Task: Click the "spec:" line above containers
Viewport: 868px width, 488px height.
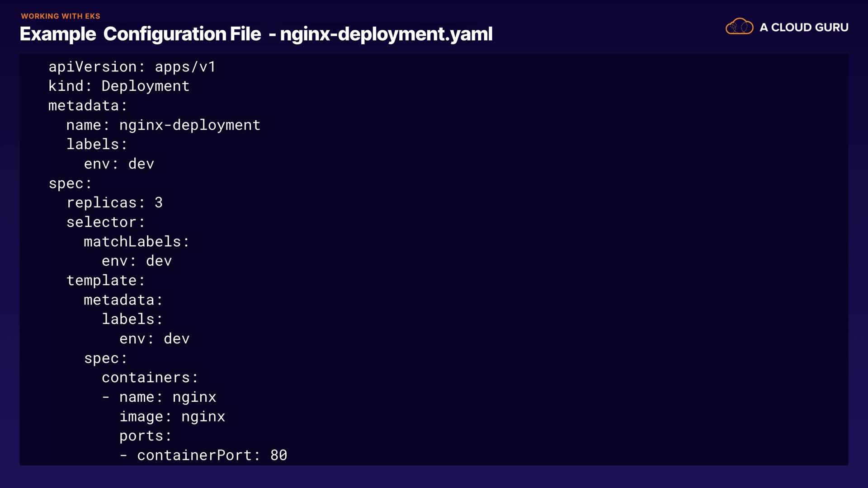Action: point(105,358)
